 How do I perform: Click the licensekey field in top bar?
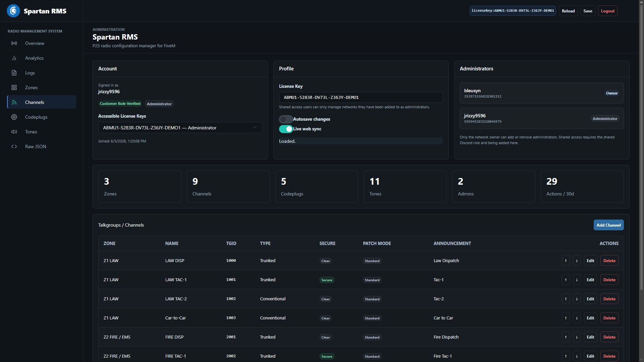(x=513, y=11)
